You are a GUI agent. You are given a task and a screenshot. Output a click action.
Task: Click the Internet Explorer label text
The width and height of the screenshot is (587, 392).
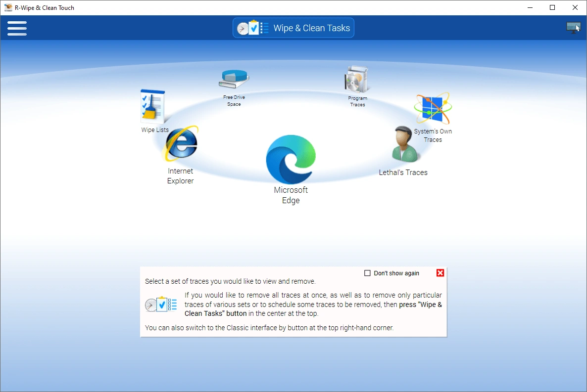[x=181, y=176]
